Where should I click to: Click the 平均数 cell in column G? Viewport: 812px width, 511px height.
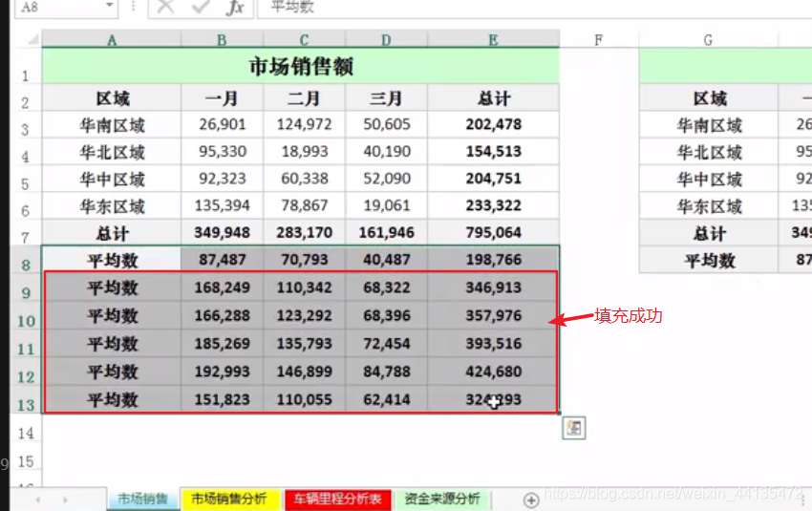point(709,260)
